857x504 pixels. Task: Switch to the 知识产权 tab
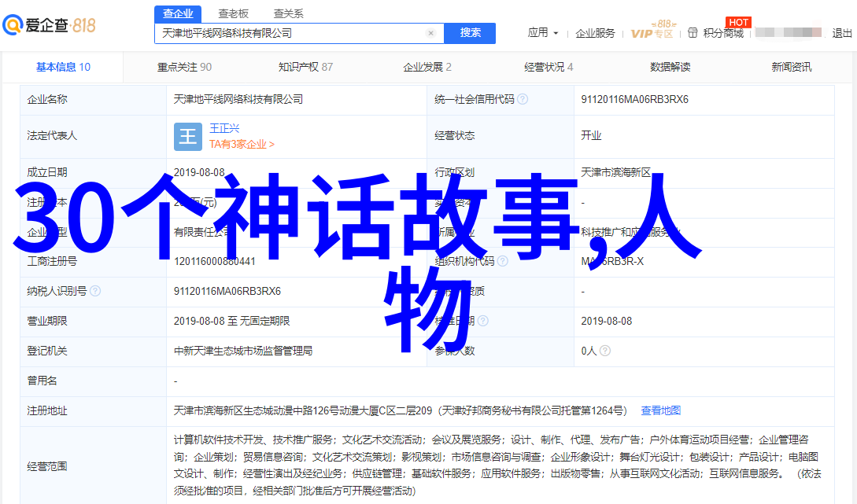click(x=305, y=67)
